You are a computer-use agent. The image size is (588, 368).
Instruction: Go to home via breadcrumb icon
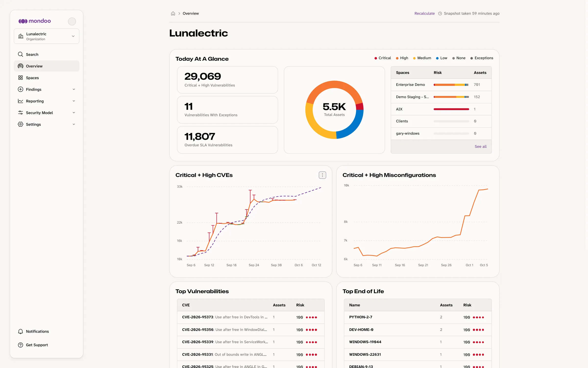[x=173, y=13]
